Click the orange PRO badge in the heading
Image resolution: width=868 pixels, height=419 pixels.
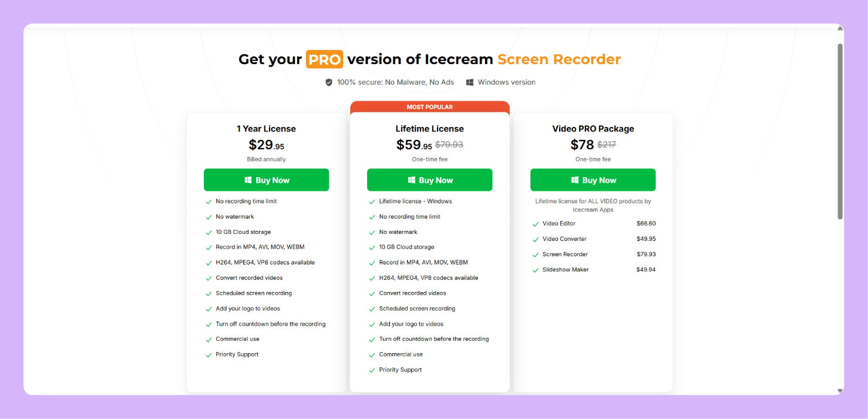coord(324,59)
